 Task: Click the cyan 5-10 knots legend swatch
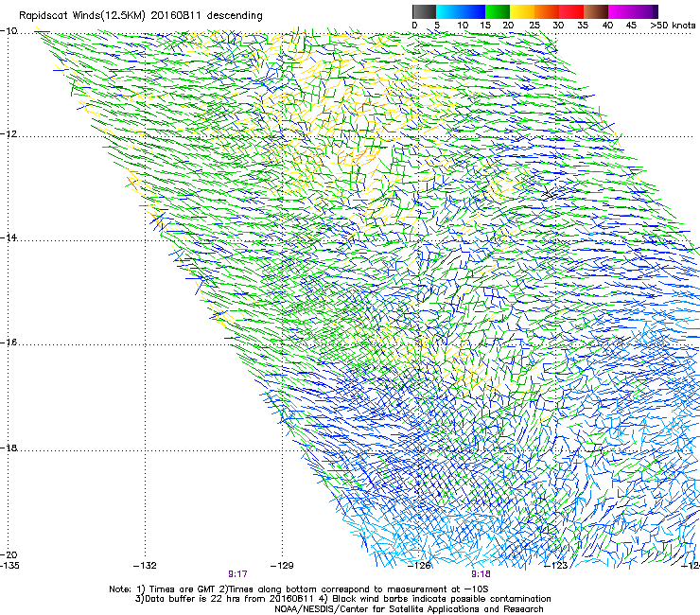point(448,11)
